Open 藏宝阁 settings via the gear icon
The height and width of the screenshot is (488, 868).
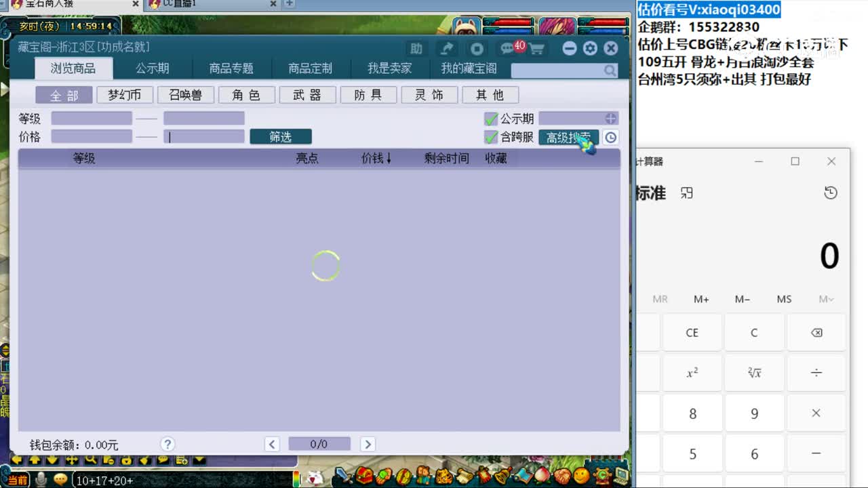pyautogui.click(x=590, y=48)
